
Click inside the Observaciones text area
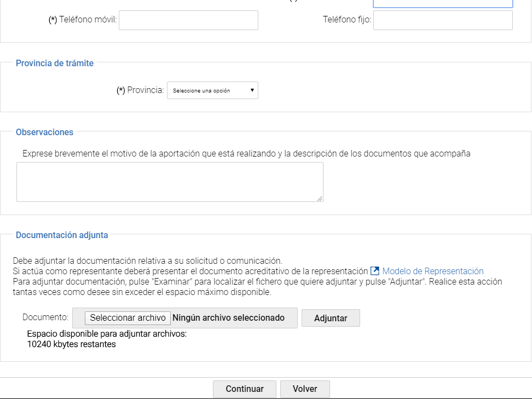click(x=170, y=182)
